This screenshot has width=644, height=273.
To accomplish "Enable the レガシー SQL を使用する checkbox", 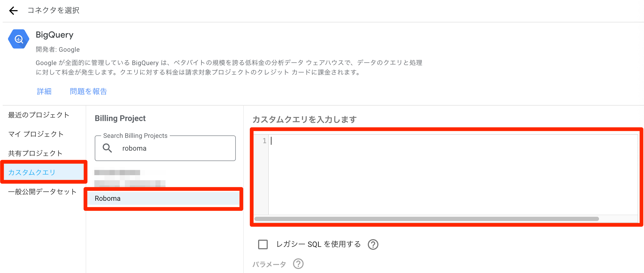I will [263, 244].
